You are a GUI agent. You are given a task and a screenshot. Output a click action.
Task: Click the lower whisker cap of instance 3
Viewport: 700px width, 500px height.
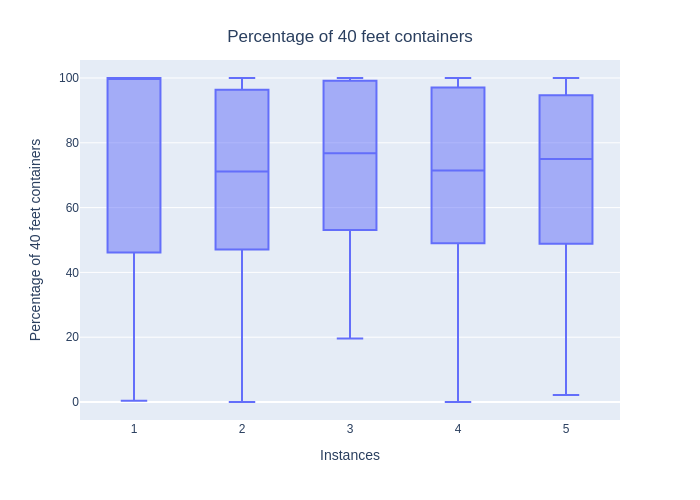click(350, 339)
